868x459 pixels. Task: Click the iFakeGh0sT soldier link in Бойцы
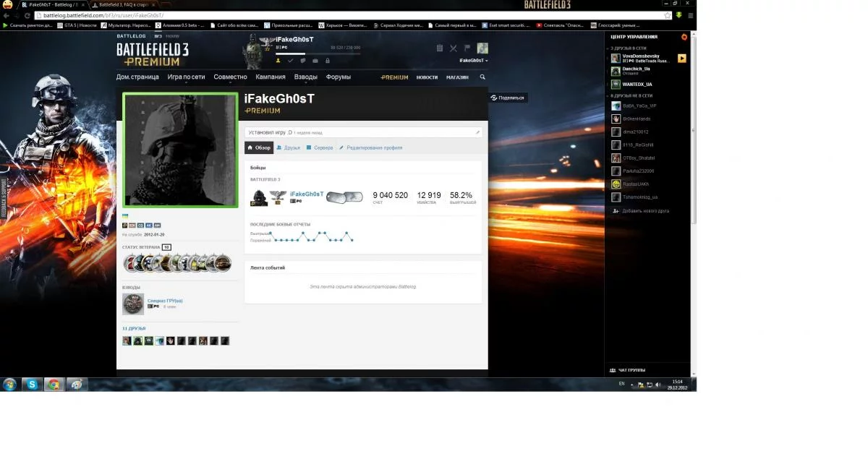pyautogui.click(x=307, y=194)
